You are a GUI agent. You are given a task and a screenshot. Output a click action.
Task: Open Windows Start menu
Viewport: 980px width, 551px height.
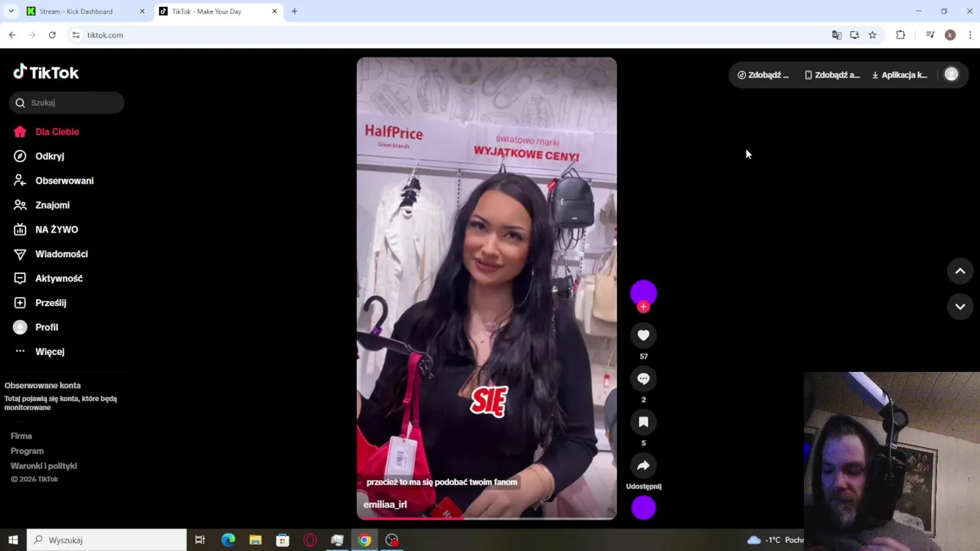13,540
